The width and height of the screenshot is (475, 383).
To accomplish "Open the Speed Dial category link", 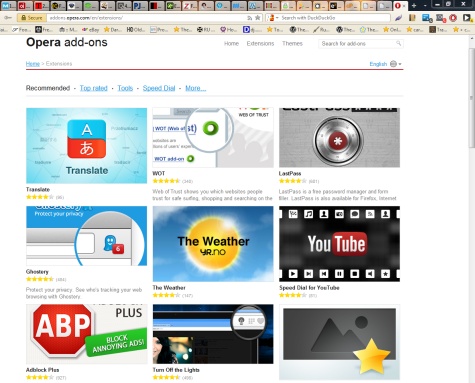I will coord(159,88).
